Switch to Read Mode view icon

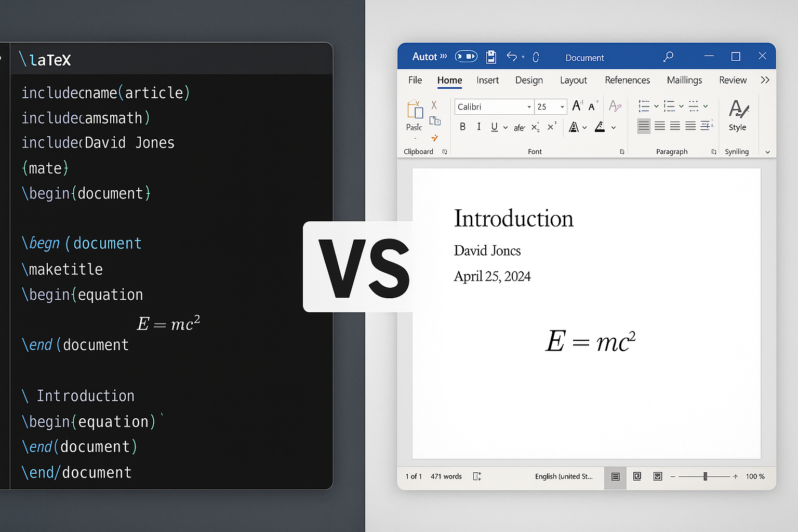tap(637, 476)
